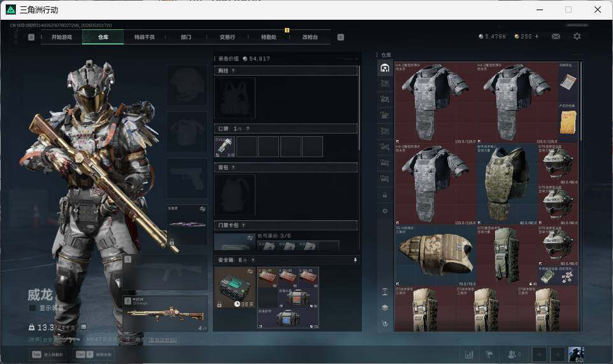Switch to the 特战干员 tab
Screen dimensions: 613x364
(x=145, y=37)
